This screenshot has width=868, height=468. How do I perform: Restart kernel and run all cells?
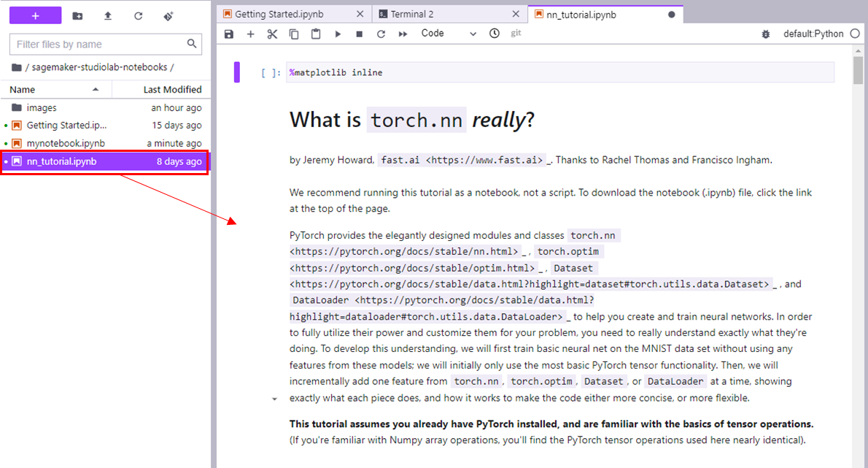pos(403,34)
